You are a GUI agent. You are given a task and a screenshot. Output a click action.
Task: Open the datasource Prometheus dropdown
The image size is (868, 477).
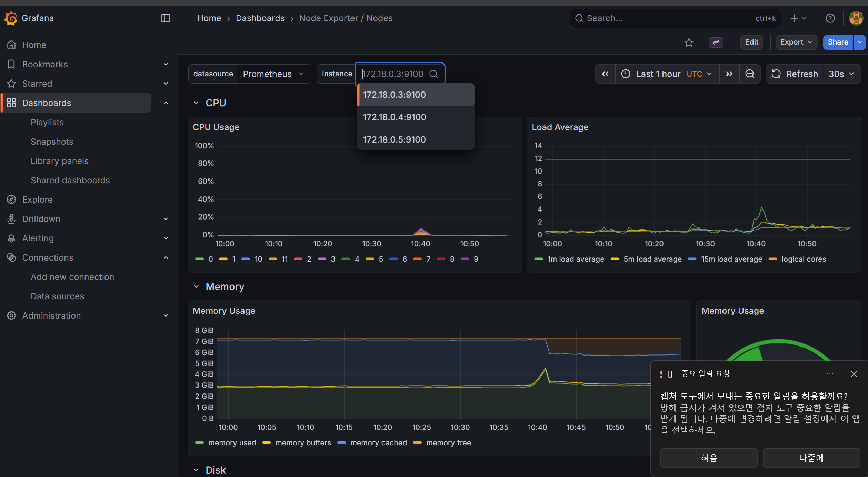click(x=273, y=74)
